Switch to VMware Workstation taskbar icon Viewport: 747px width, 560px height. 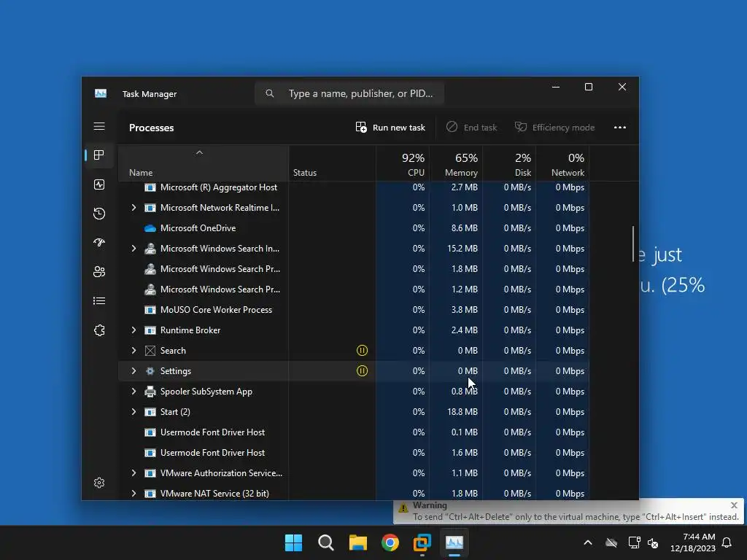pos(422,542)
